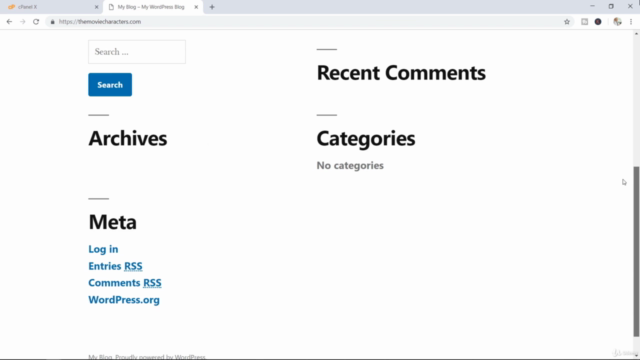Click the Archives heading
This screenshot has width=640, height=360.
pos(128,138)
